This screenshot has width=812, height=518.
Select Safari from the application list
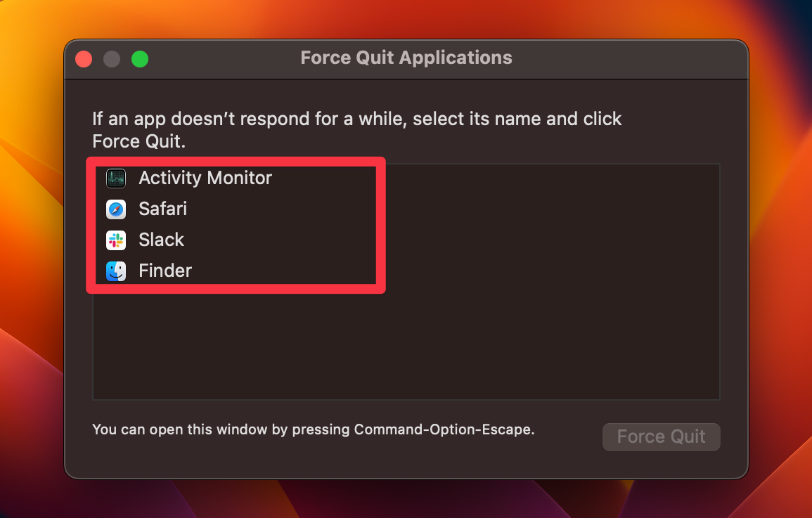pyautogui.click(x=162, y=209)
